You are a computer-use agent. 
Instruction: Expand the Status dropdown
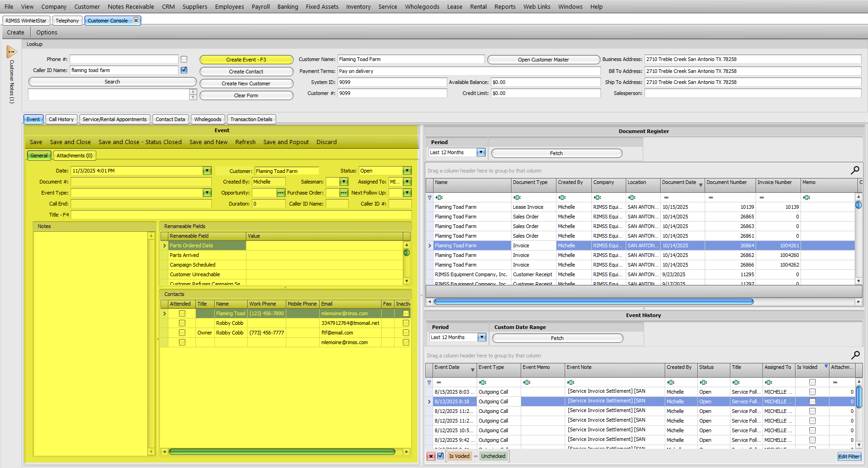click(x=406, y=171)
